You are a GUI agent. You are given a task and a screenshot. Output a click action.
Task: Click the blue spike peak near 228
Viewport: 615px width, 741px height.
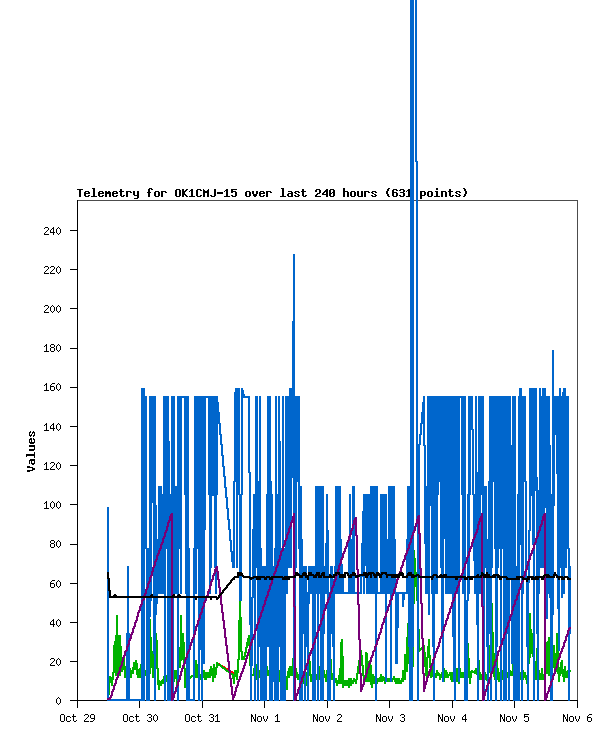coord(294,257)
